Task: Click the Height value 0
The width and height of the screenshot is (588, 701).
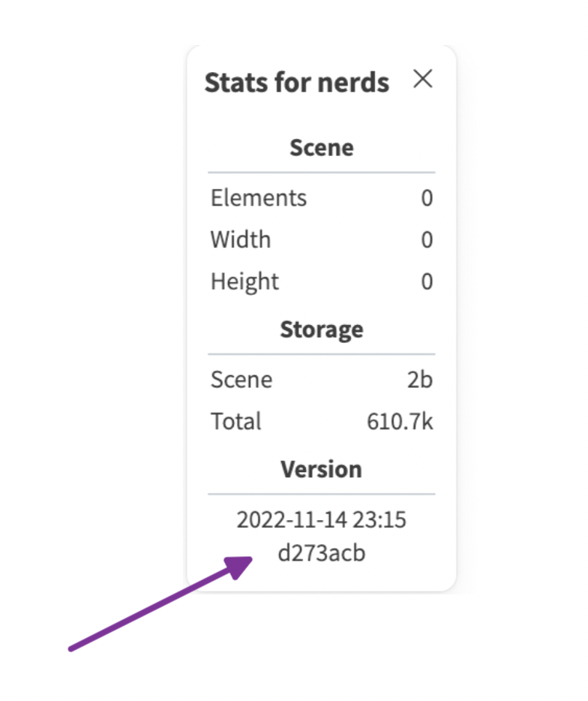Action: point(426,281)
